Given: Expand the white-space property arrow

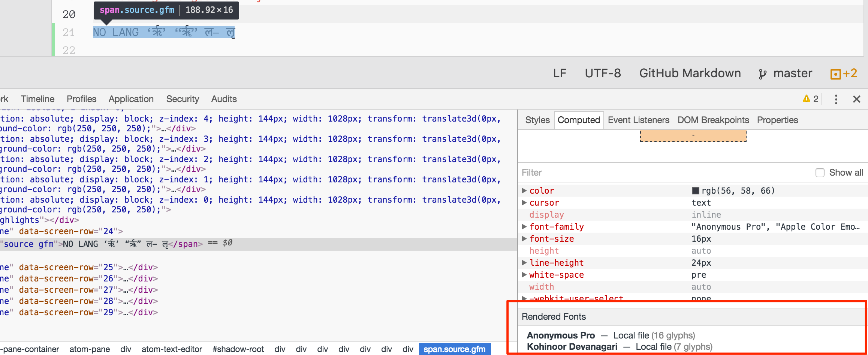Looking at the screenshot, I should [x=524, y=275].
